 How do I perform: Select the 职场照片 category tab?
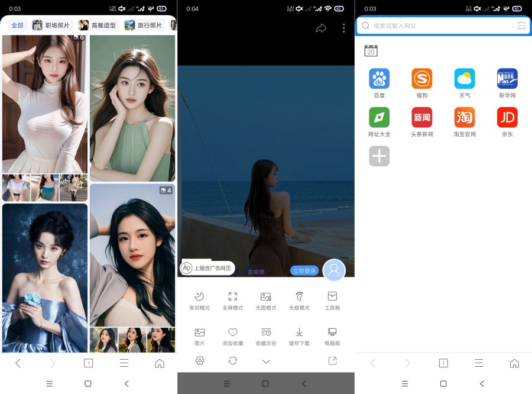click(x=51, y=25)
